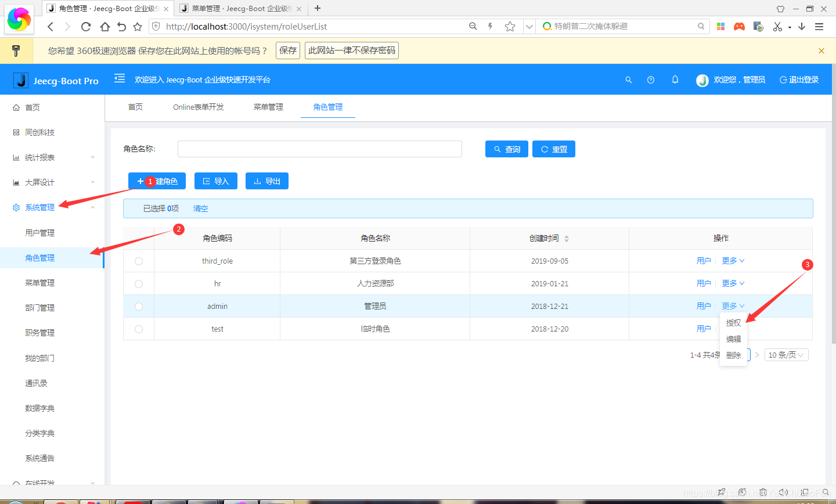This screenshot has height=504, width=836.
Task: Expand 更多 dropdown for admin row
Action: [x=733, y=306]
